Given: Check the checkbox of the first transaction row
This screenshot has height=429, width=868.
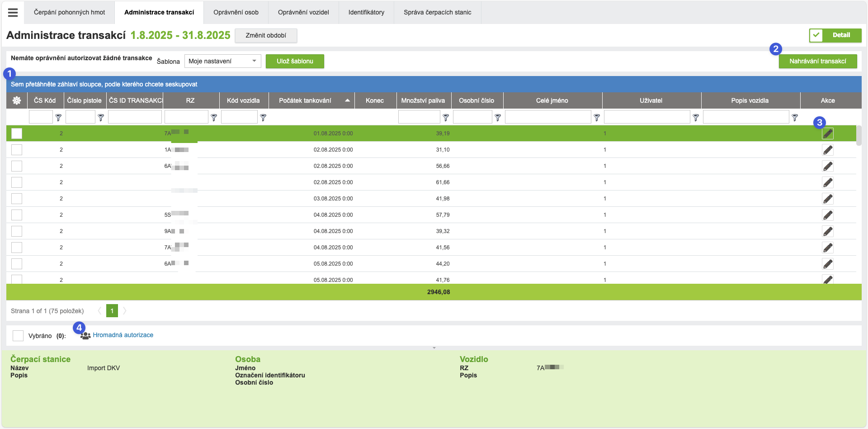Looking at the screenshot, I should 17,133.
